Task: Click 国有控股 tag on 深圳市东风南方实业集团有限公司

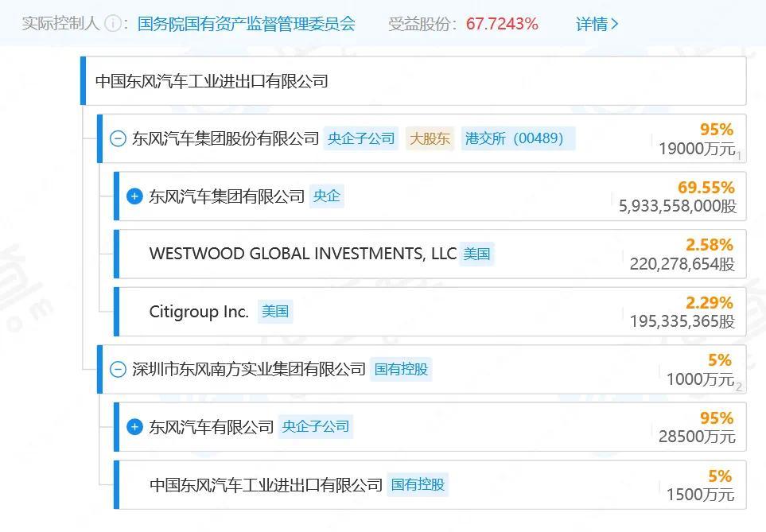Action: click(401, 369)
